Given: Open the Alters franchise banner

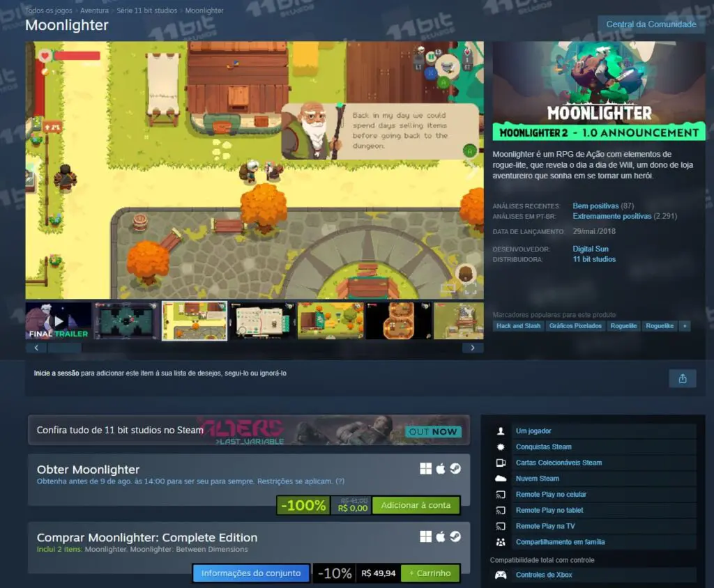Looking at the screenshot, I should pos(249,430).
